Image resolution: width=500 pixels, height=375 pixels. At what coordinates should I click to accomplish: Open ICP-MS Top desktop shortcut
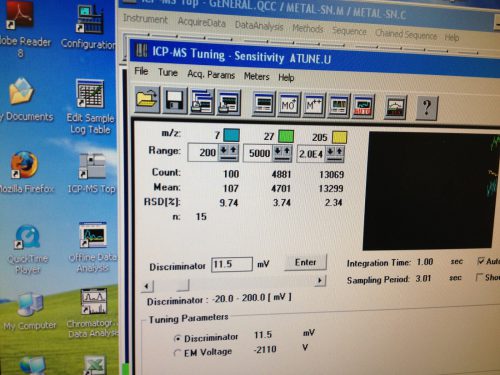[x=91, y=173]
